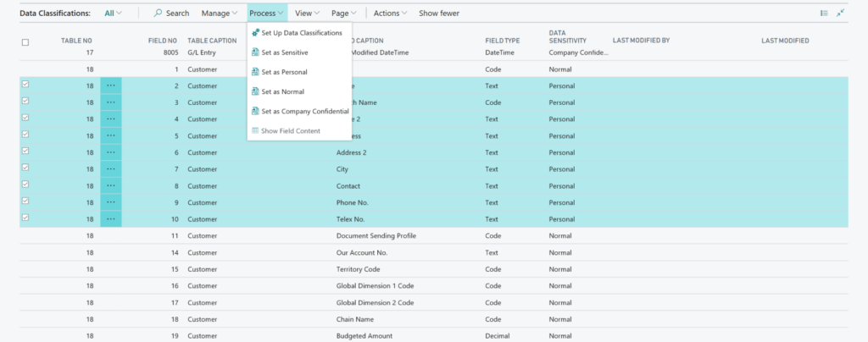This screenshot has height=342, width=868.
Task: Click the Search magnifier icon
Action: [x=159, y=14]
